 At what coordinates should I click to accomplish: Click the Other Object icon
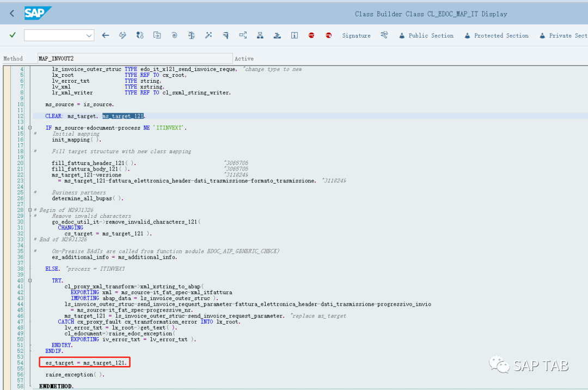click(157, 35)
